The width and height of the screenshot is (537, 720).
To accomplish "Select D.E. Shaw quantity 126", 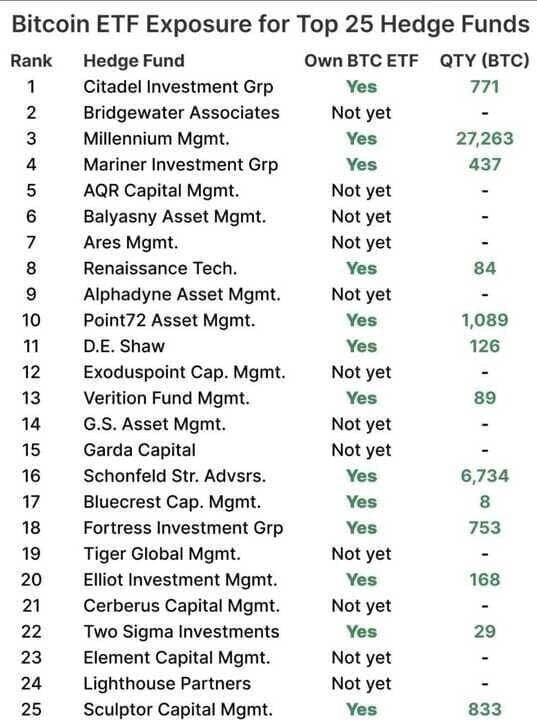I will point(485,346).
